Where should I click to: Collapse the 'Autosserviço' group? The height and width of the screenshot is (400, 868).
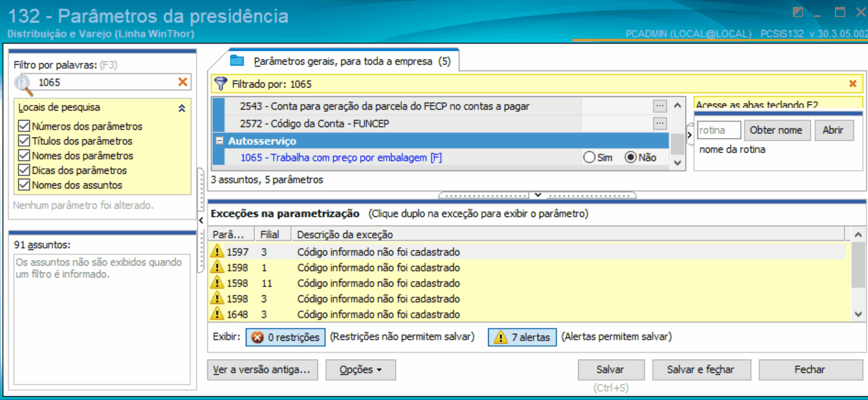coord(219,141)
